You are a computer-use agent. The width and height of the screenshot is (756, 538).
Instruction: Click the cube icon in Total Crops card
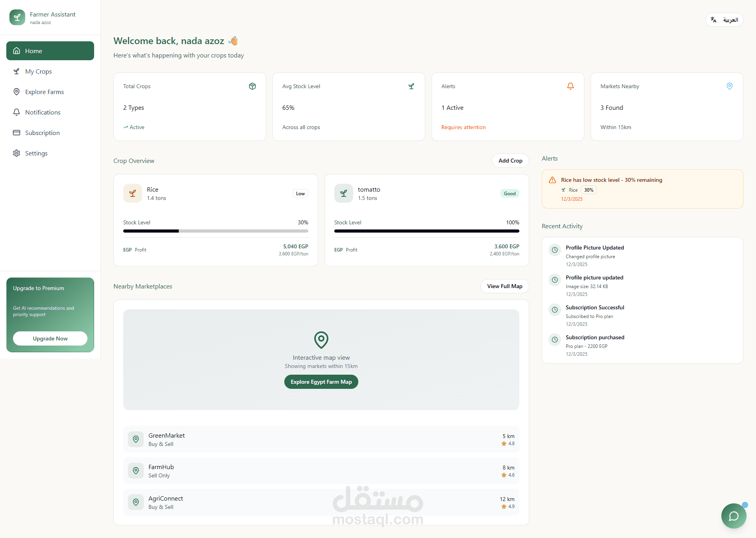pyautogui.click(x=252, y=86)
